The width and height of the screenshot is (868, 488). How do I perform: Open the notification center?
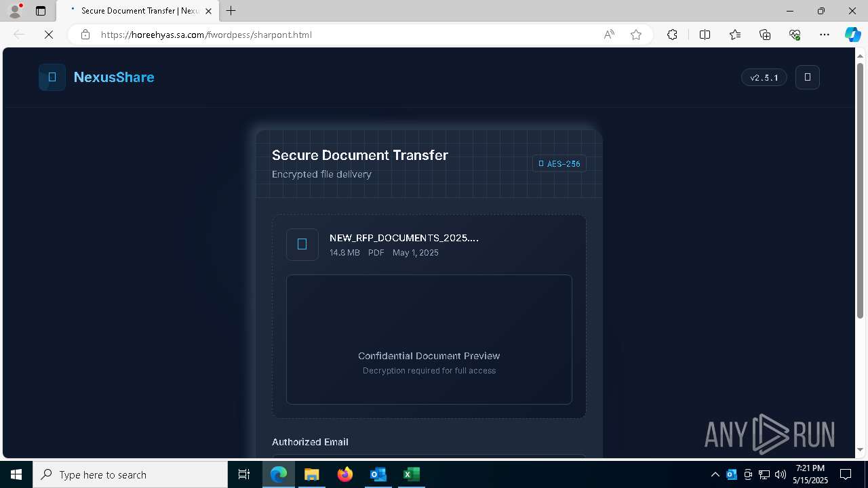pyautogui.click(x=846, y=474)
